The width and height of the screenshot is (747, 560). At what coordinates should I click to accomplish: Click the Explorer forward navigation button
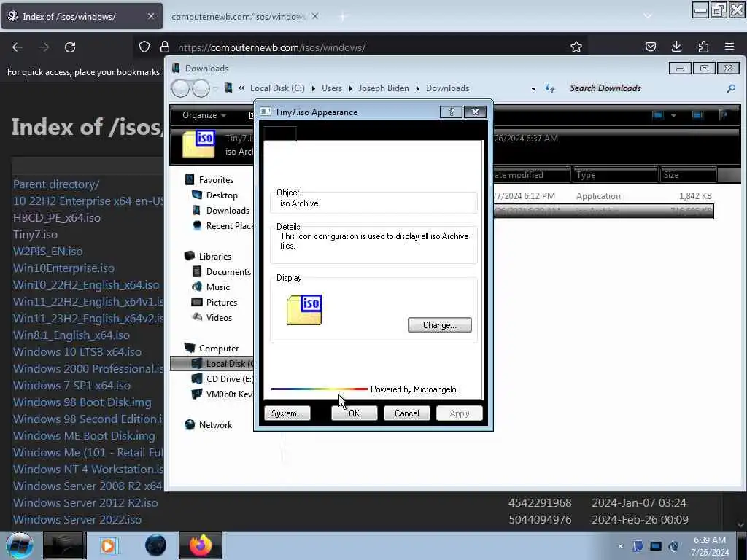(x=201, y=88)
